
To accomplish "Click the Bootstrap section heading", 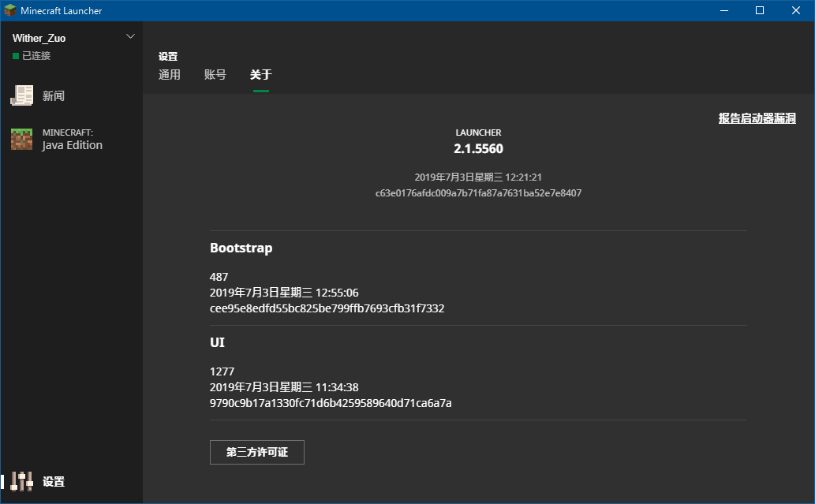I will (x=240, y=247).
